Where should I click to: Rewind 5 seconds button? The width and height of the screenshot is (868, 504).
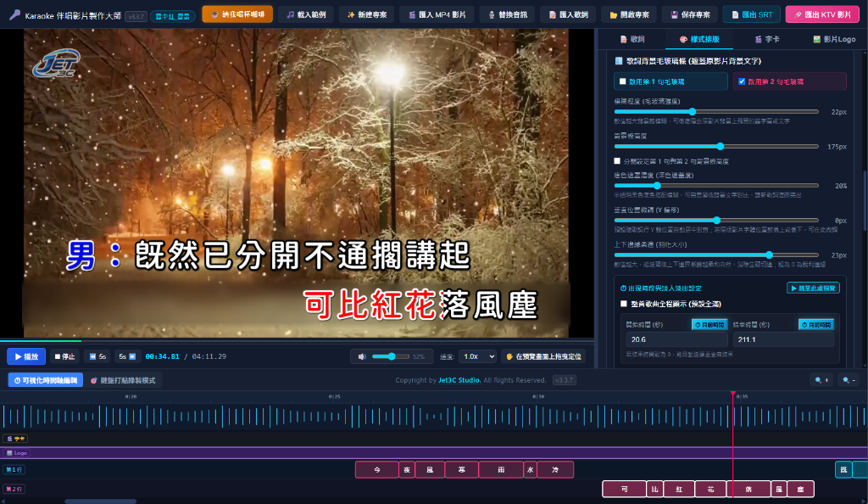98,356
